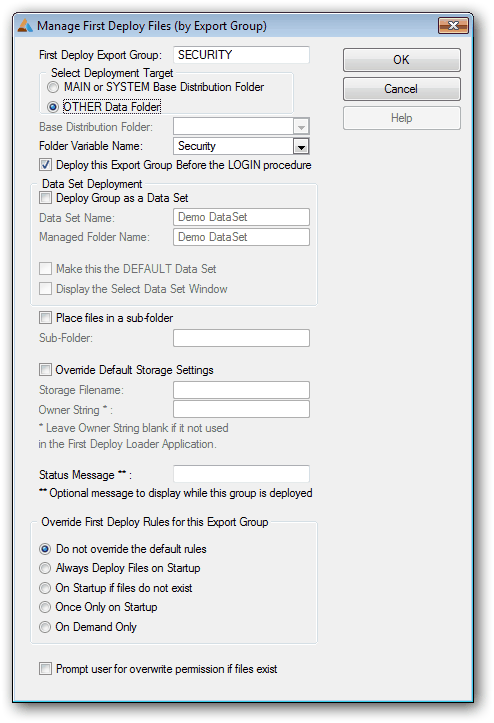This screenshot has width=494, height=723.
Task: Enable Override Default Storage Settings
Action: (x=45, y=370)
